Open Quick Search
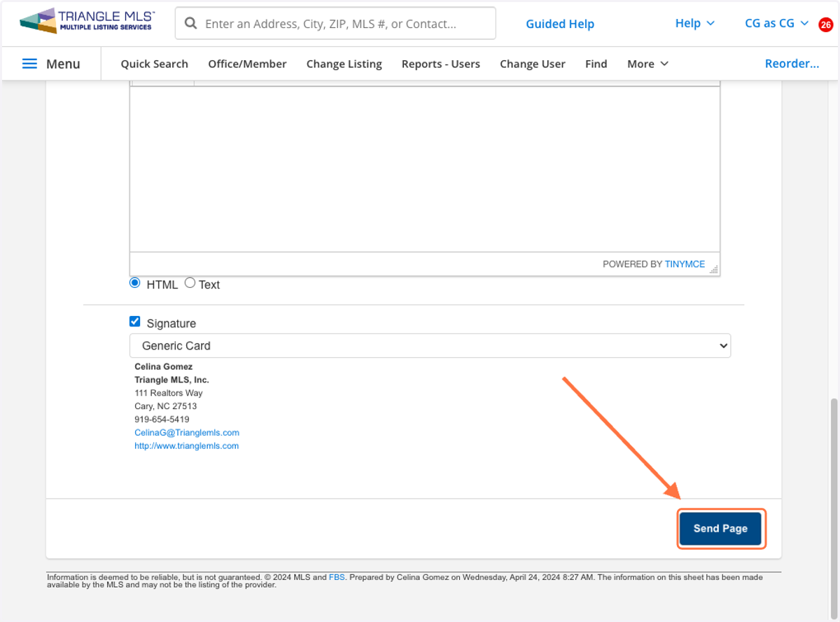The height and width of the screenshot is (622, 840). pos(154,64)
